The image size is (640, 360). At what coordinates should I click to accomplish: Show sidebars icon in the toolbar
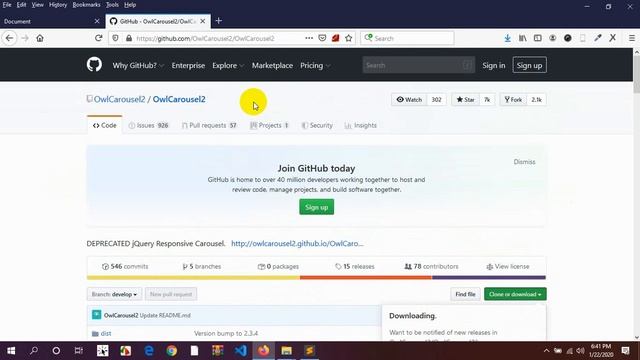[538, 38]
